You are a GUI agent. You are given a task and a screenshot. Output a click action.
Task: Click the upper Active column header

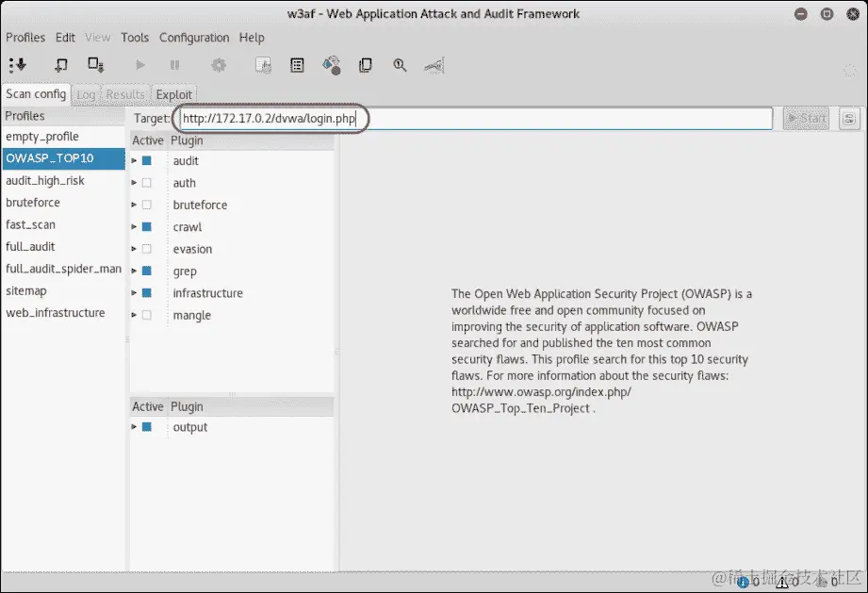[x=148, y=140]
